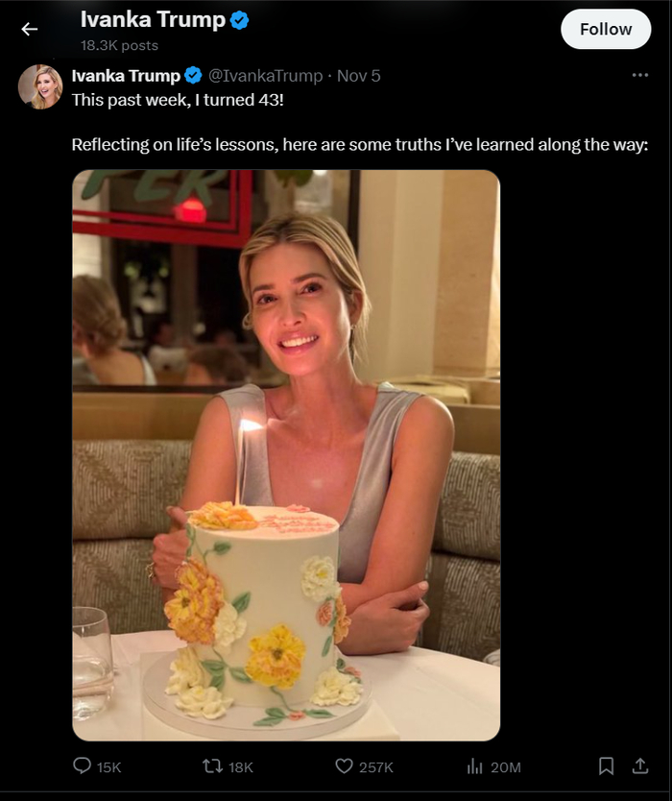Open the birthday cake photo
Viewport: 672px width, 801px height.
(x=286, y=455)
